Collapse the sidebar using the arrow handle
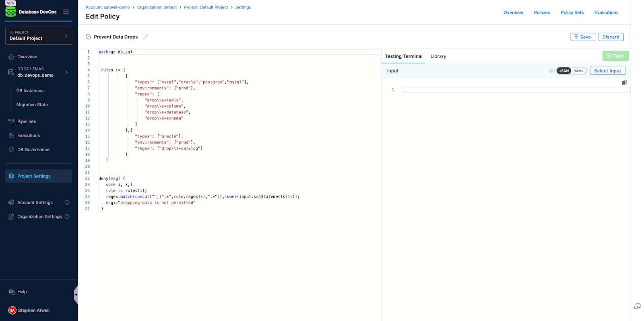Screen dimensions: 644x321 (75, 294)
